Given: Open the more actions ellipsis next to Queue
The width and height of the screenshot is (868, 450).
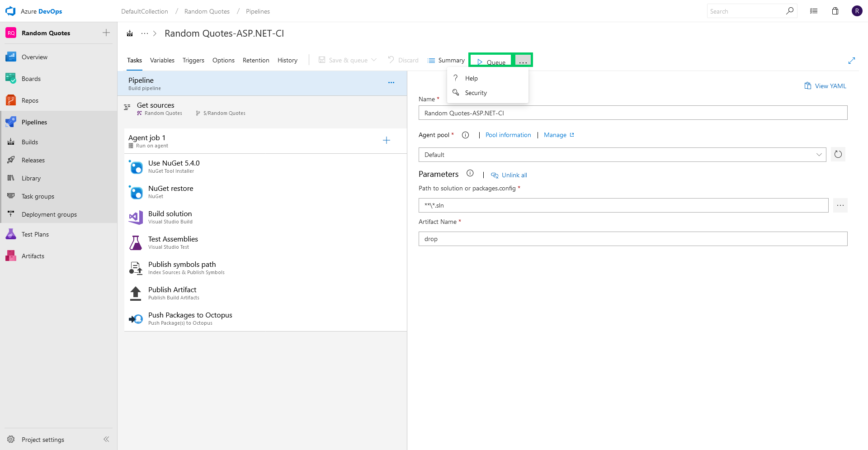Looking at the screenshot, I should click(x=523, y=61).
